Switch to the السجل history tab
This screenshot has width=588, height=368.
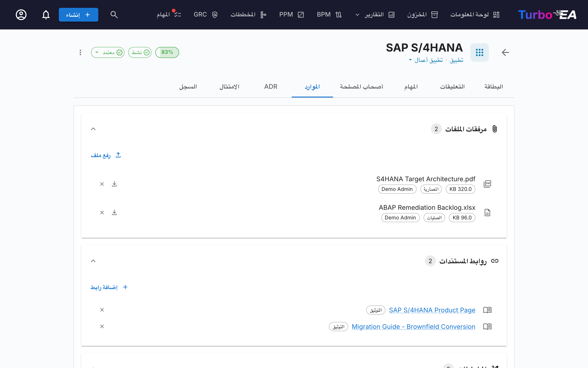point(188,87)
